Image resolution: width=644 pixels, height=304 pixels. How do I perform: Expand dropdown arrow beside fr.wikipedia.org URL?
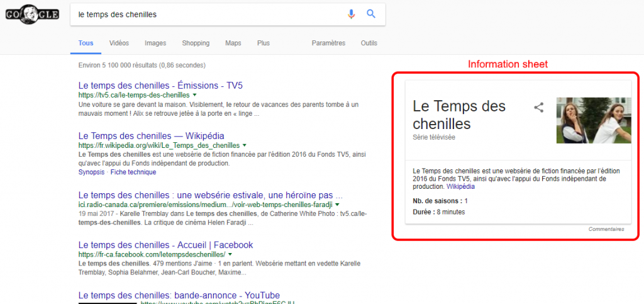click(245, 145)
